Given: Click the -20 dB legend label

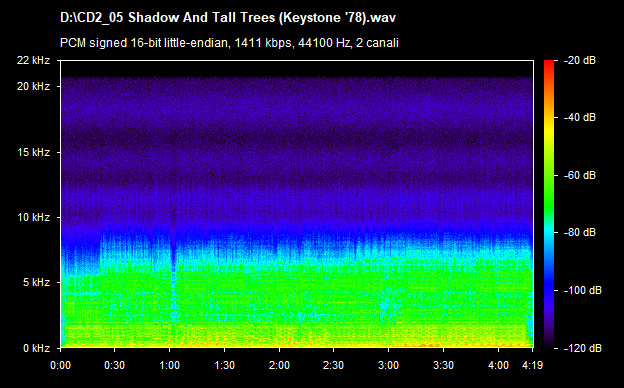Looking at the screenshot, I should click(580, 60).
